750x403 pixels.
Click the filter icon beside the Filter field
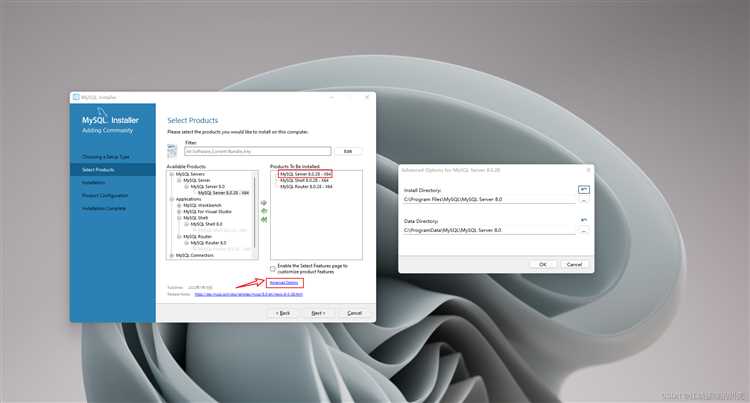point(172,151)
